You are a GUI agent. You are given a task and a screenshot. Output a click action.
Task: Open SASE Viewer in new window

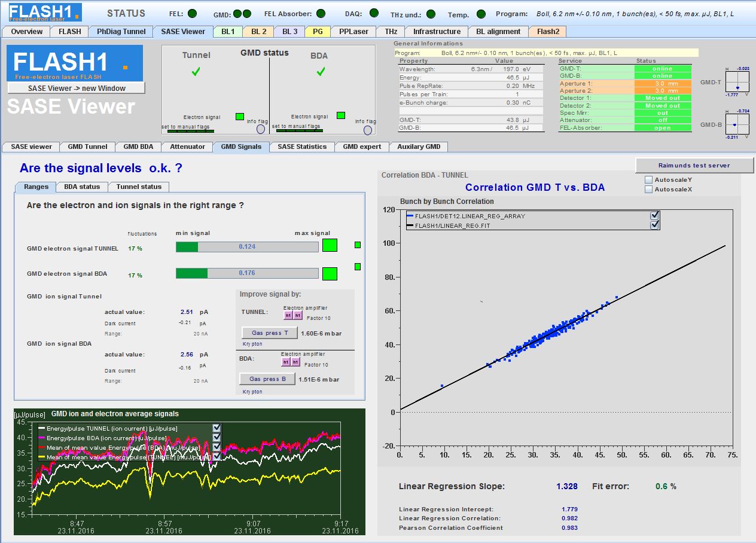click(77, 89)
